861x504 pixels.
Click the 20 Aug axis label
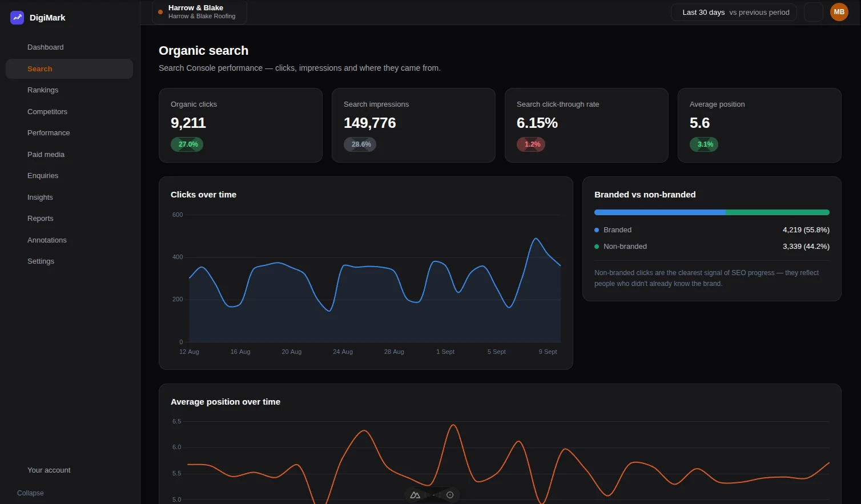[292, 352]
